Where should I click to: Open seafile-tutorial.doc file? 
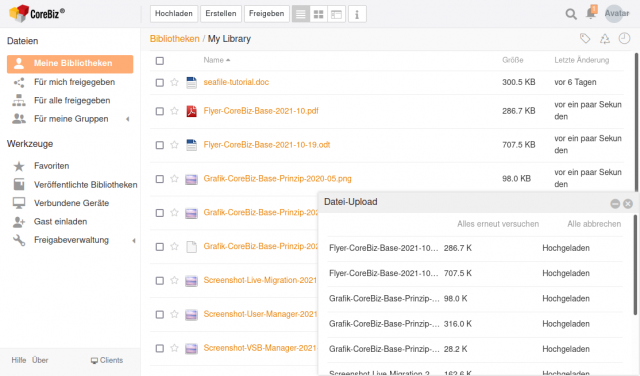pos(236,82)
